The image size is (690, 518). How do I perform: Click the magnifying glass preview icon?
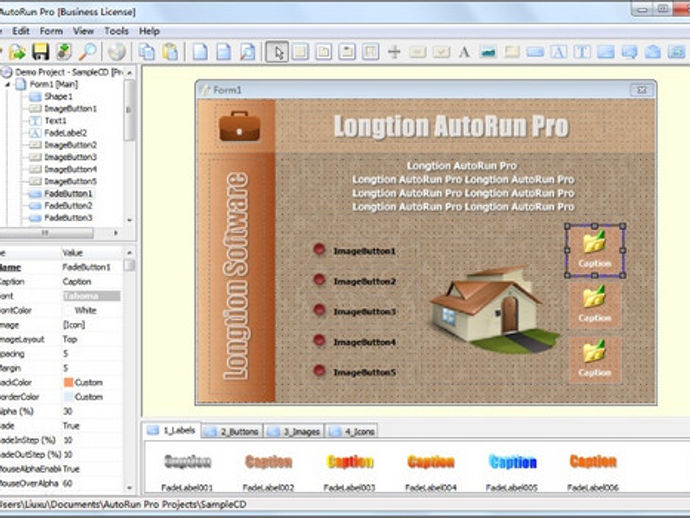point(87,52)
